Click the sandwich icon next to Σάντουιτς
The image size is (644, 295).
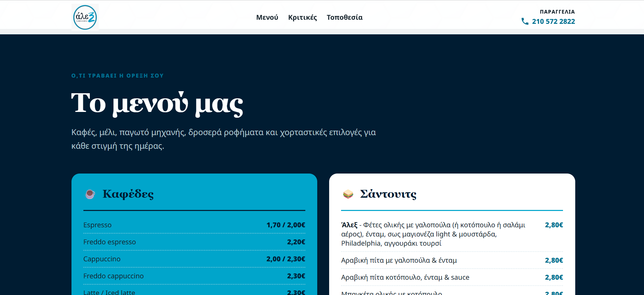348,194
